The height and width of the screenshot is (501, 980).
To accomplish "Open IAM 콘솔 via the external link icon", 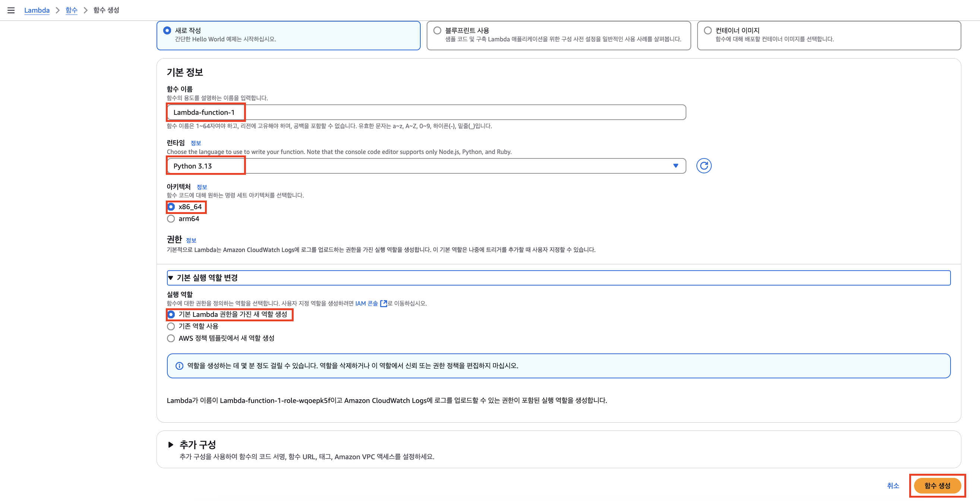I will click(x=384, y=303).
